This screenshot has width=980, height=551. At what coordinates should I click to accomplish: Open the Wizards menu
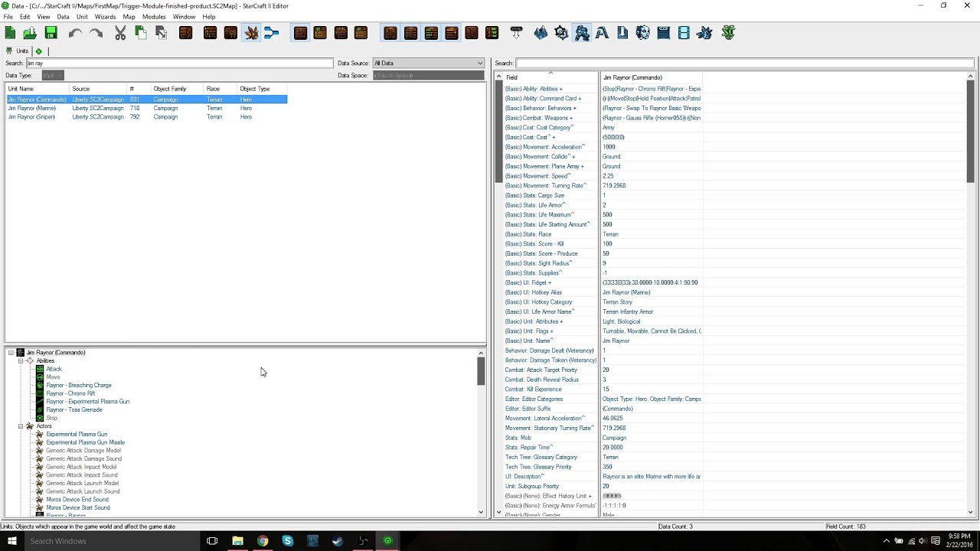[x=106, y=17]
